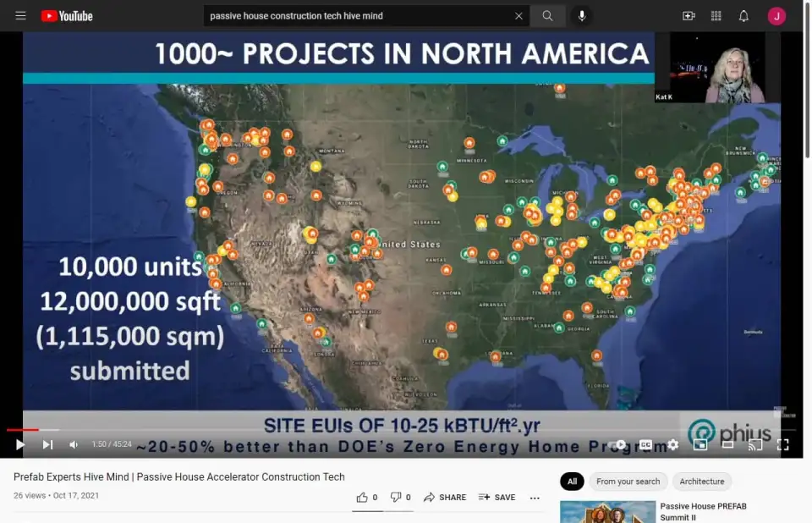Play the video
812x523 pixels.
coord(20,444)
